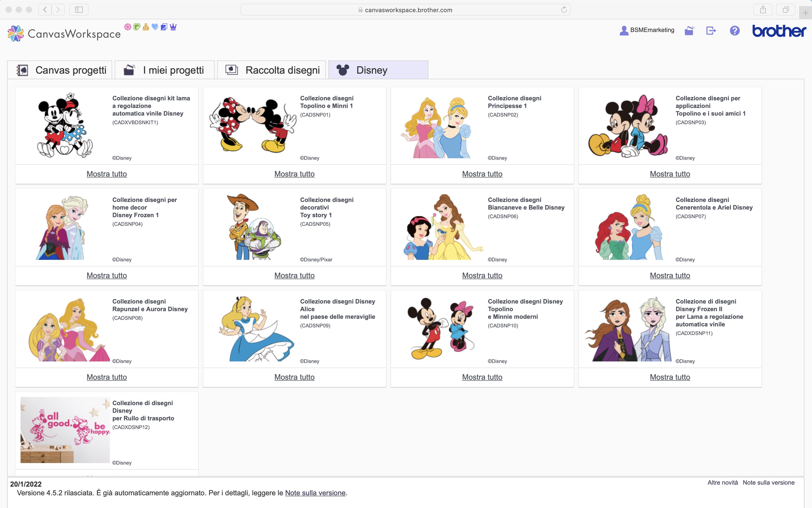Click Mostra tutto for Topolino e Minnie moderni
Viewport: 812px width, 508px height.
tap(482, 377)
